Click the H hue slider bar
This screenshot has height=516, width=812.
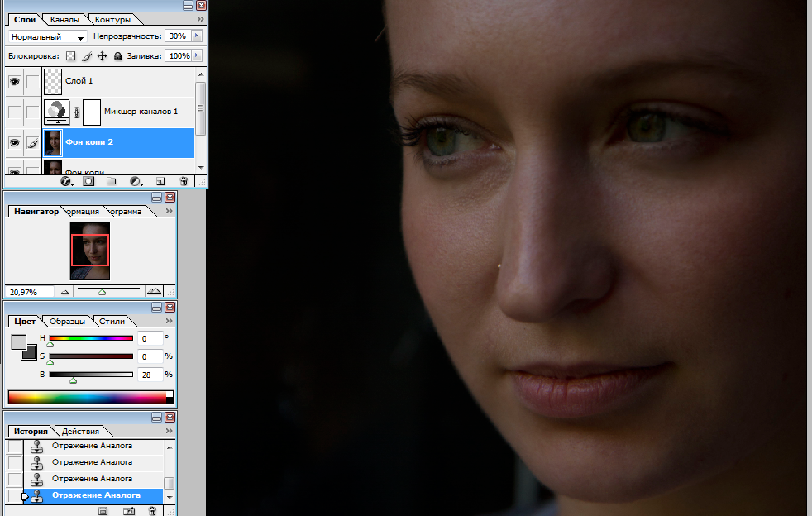point(91,338)
